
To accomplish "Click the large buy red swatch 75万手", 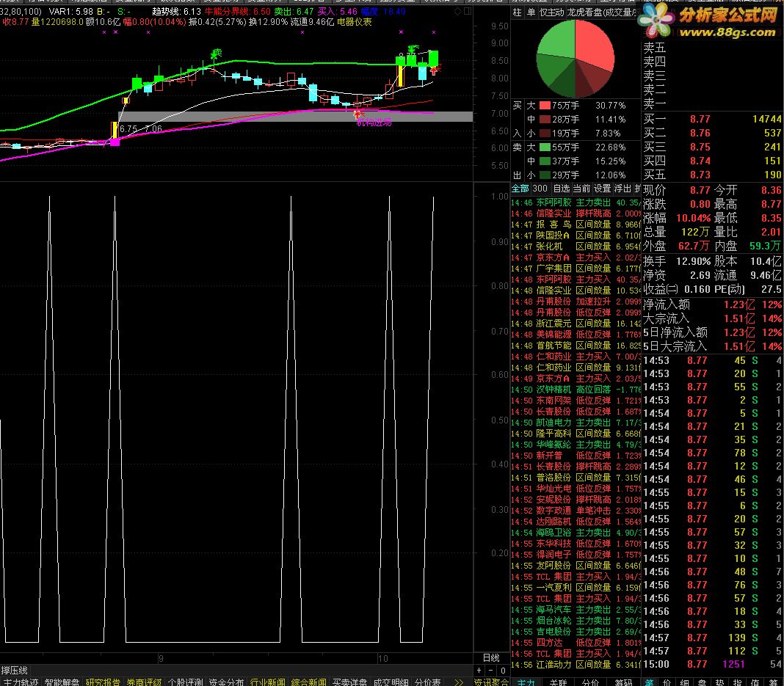I will click(x=545, y=106).
